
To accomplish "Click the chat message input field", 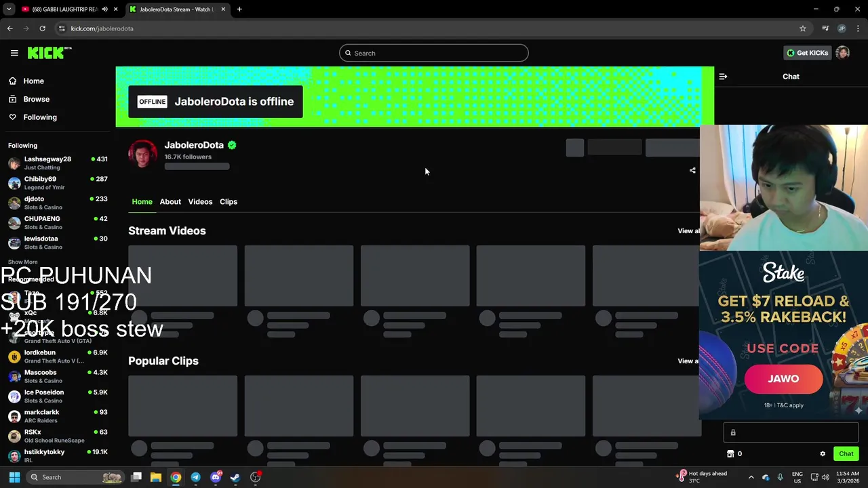I will pyautogui.click(x=791, y=432).
